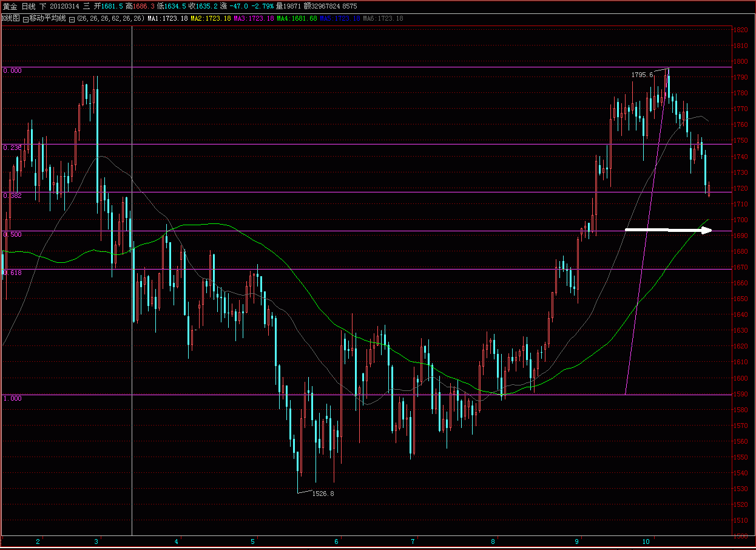
Task: Click the low marker label 1526.8
Action: [323, 494]
